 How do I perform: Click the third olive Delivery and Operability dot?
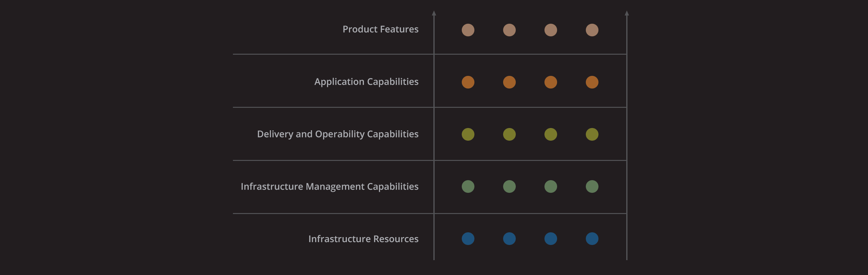(x=550, y=134)
